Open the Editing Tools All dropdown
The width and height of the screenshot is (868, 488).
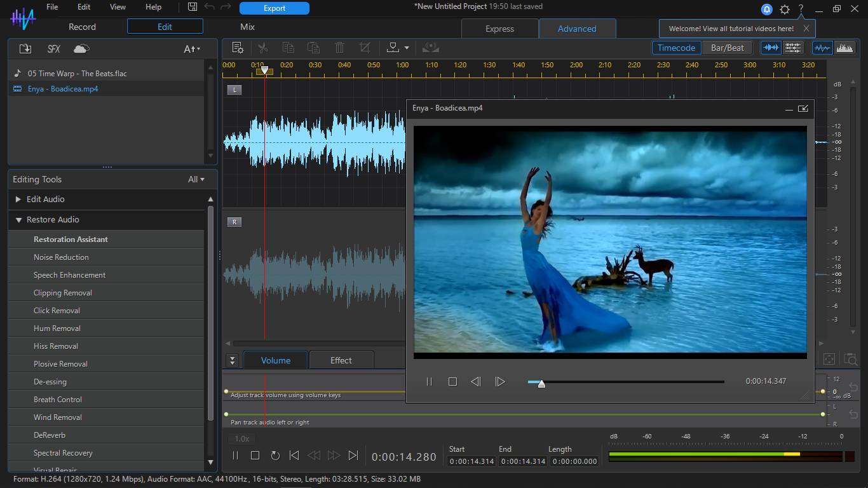click(x=196, y=179)
